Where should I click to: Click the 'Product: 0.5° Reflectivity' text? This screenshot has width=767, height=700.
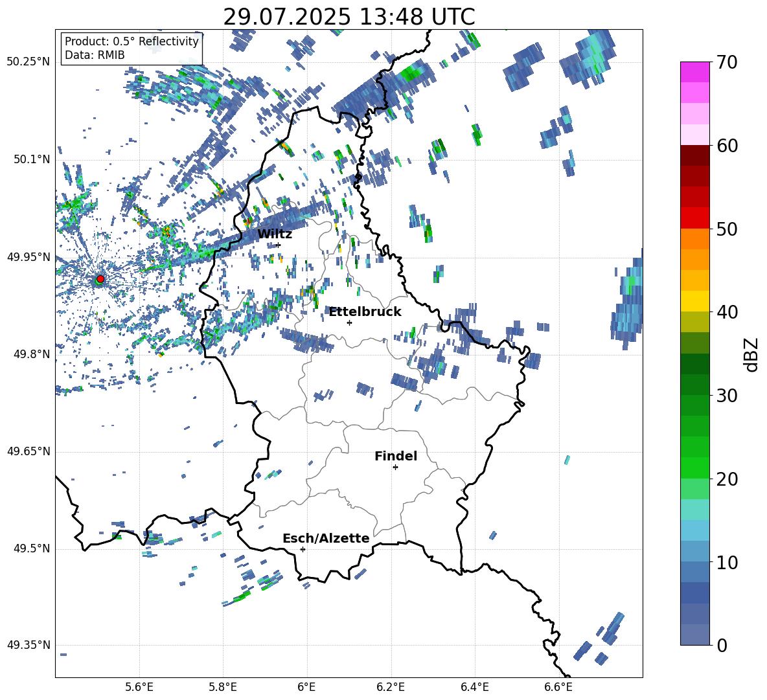click(x=132, y=41)
